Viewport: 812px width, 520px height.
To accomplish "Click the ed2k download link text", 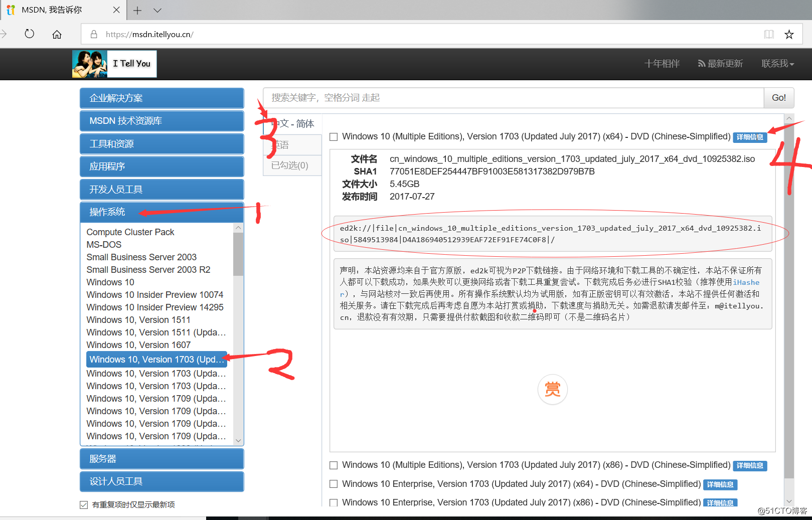I will 550,234.
